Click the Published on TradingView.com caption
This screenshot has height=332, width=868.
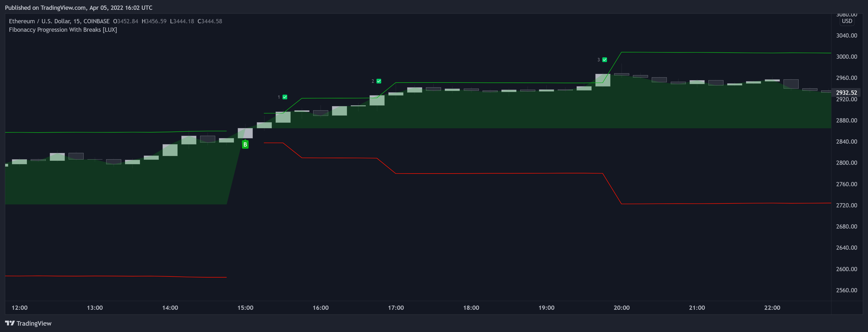[x=79, y=8]
